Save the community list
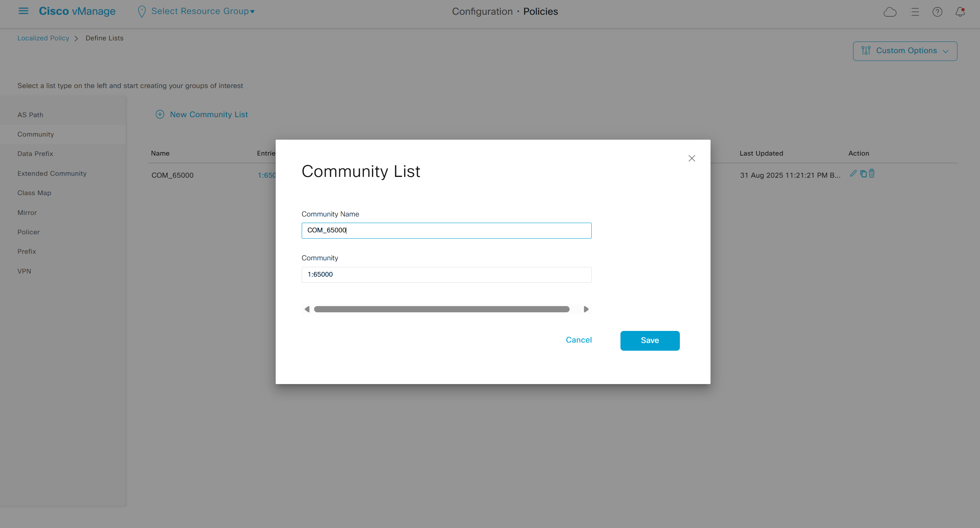The image size is (980, 528). (650, 341)
